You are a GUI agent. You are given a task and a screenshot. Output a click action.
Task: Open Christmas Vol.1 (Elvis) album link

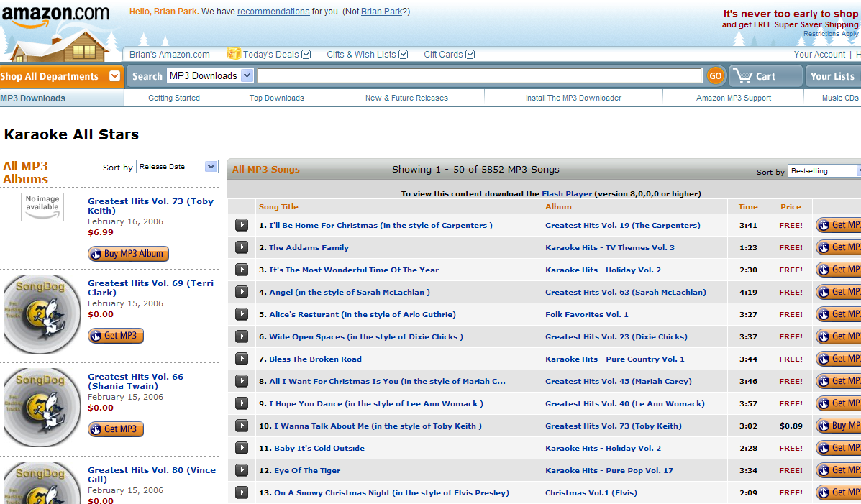pos(591,492)
